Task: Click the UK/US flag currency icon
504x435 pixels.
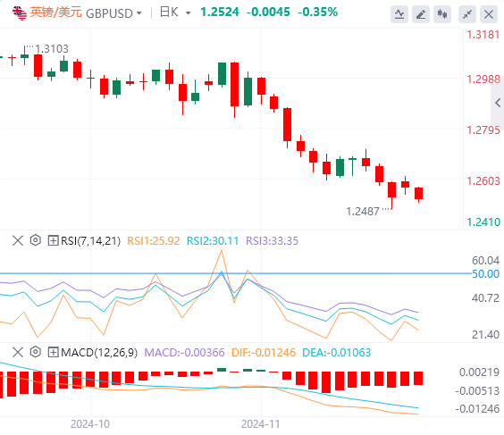Action: (x=20, y=13)
